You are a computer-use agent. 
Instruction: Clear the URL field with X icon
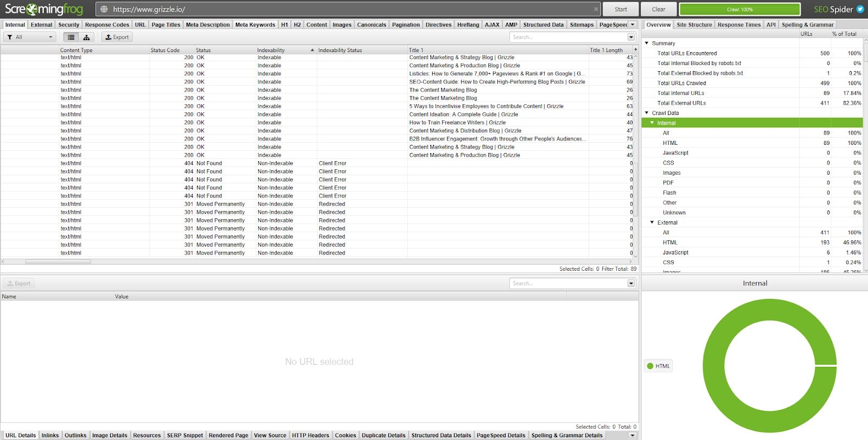point(596,9)
